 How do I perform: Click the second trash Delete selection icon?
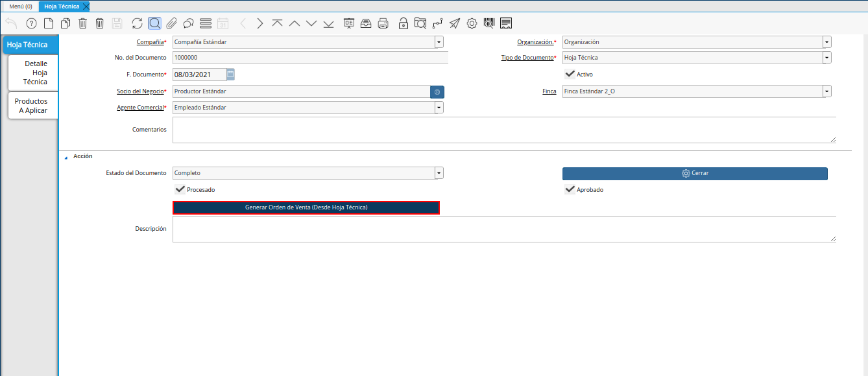tap(99, 24)
